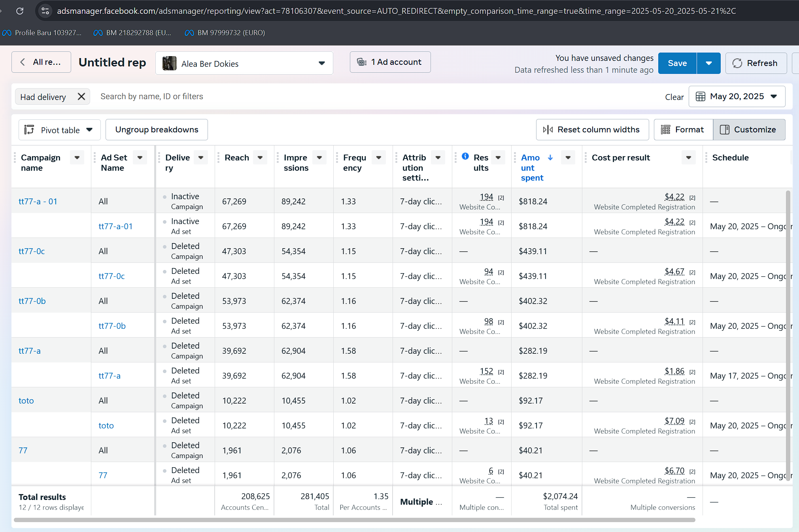Screen dimensions: 799x532
Task: Open the 1 Ad account selector
Action: click(390, 62)
